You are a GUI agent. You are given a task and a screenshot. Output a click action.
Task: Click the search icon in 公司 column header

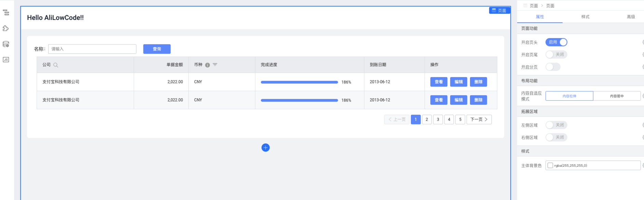[56, 65]
